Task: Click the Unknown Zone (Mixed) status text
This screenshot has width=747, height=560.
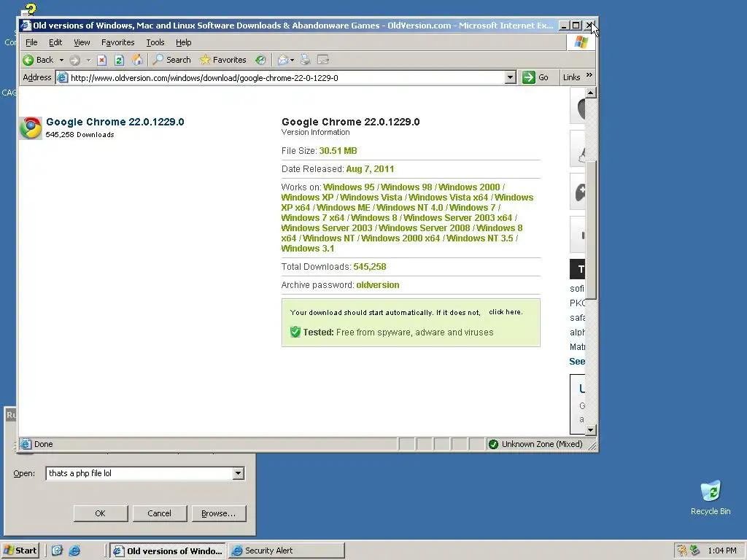Action: click(x=542, y=444)
